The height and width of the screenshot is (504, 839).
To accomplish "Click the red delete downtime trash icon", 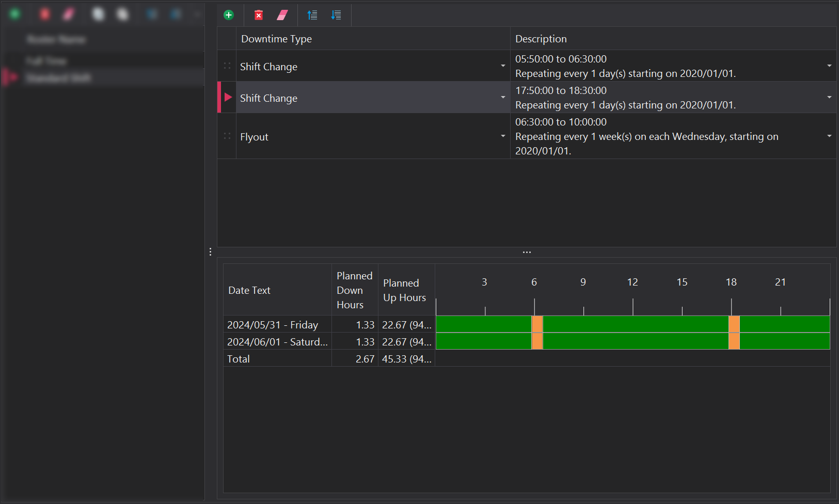I will 259,15.
